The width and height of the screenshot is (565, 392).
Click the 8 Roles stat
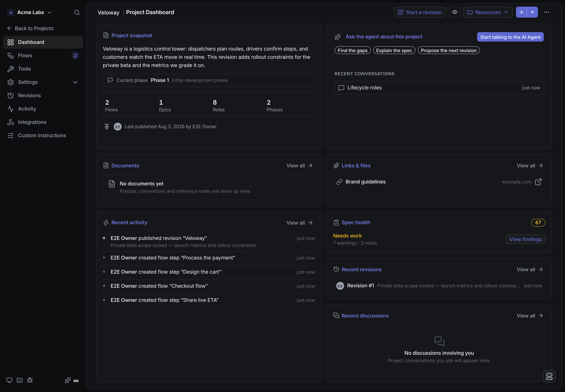(219, 106)
